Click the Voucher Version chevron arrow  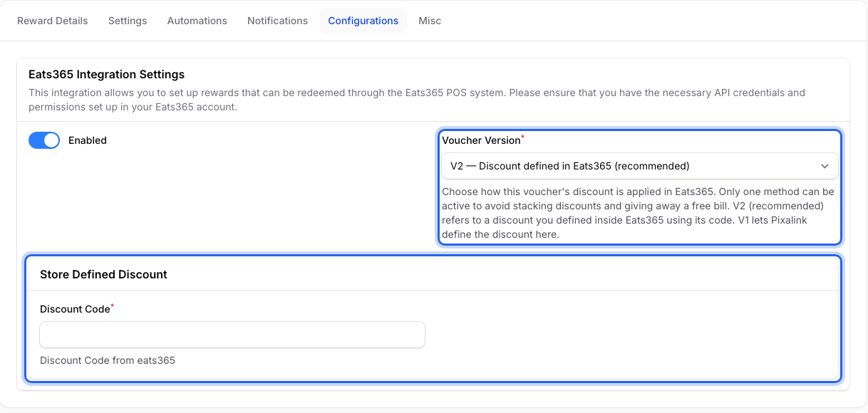pos(825,166)
